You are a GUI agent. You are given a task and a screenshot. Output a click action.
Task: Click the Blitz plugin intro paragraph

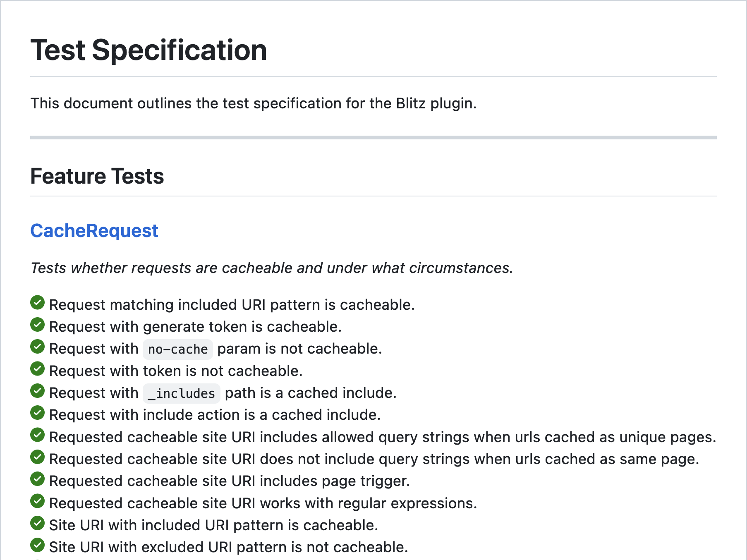[254, 103]
